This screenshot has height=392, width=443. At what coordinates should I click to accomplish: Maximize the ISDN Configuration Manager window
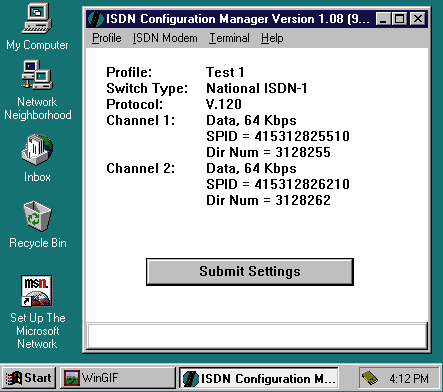[x=399, y=19]
